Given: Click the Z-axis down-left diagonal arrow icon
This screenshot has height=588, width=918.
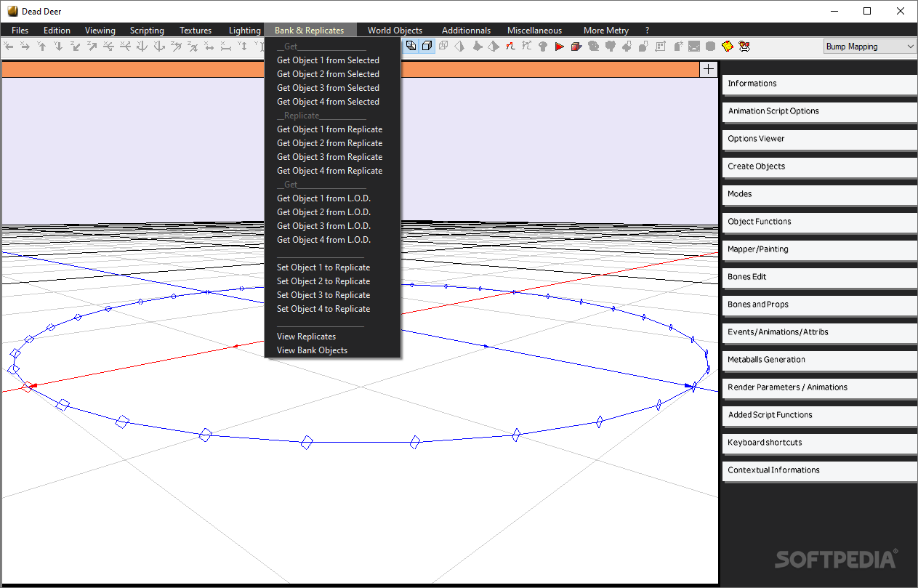Looking at the screenshot, I should tap(75, 47).
